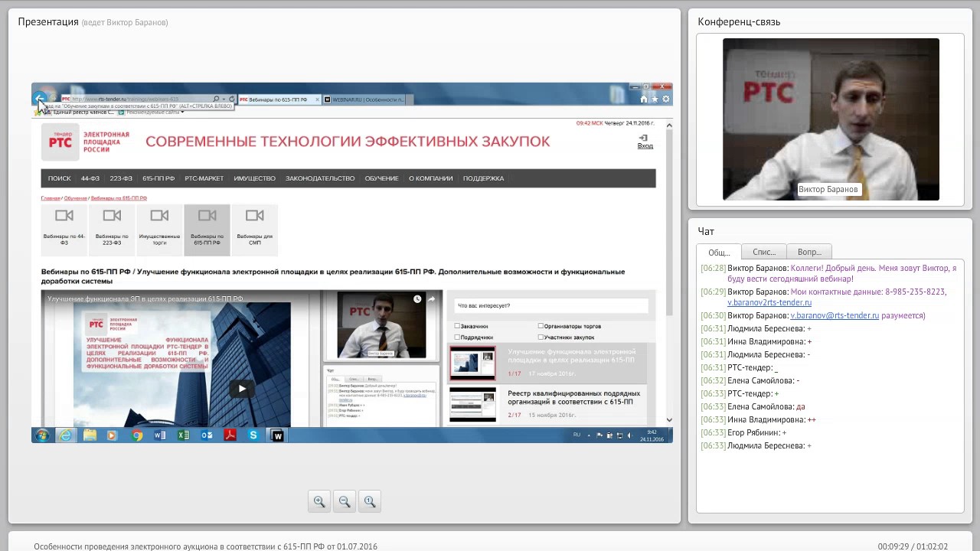The height and width of the screenshot is (551, 980).
Task: Click elapsed time 00:09:29 / 01:02:02
Action: pyautogui.click(x=913, y=546)
